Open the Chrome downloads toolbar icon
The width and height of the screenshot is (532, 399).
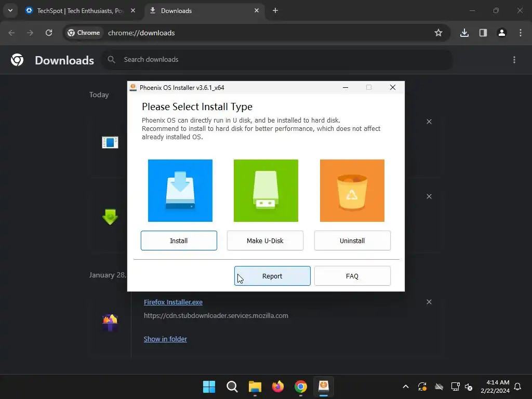(464, 33)
